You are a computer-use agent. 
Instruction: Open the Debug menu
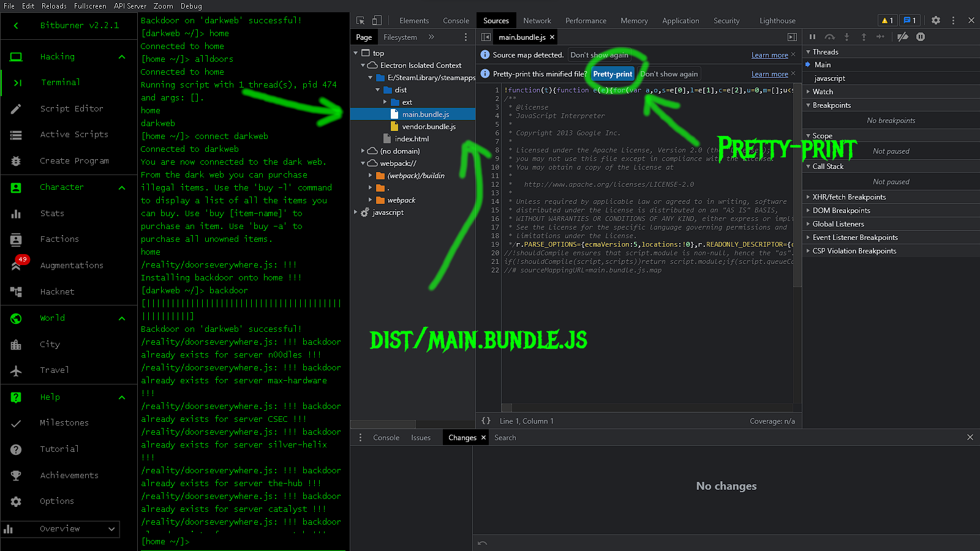191,6
